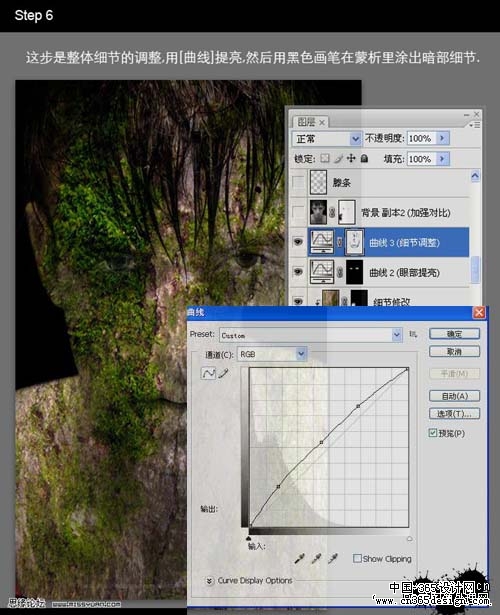Switch to the 图层 layers tab
Viewport: 500px width, 615px height.
[310, 122]
